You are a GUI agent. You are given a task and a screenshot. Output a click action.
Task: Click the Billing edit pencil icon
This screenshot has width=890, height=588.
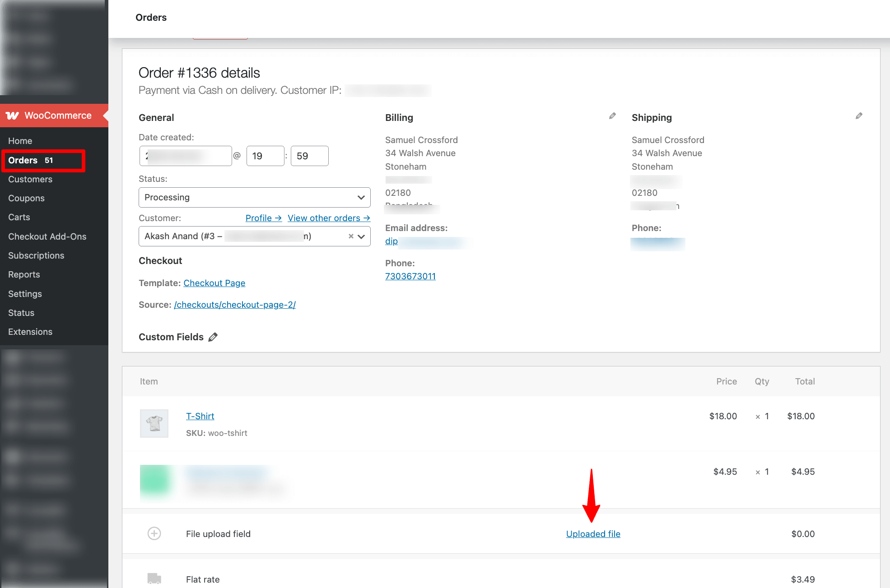coord(612,116)
